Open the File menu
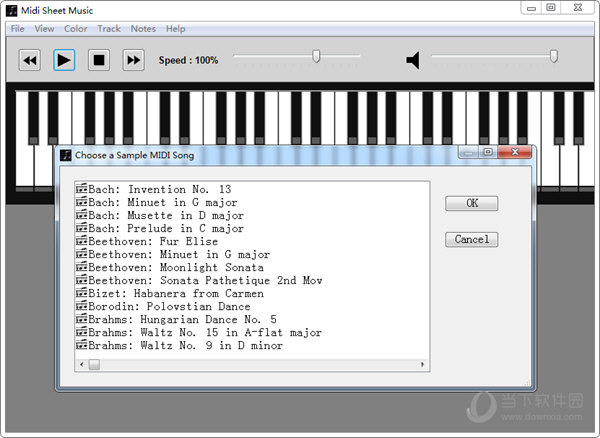Image resolution: width=600 pixels, height=438 pixels. pos(18,29)
